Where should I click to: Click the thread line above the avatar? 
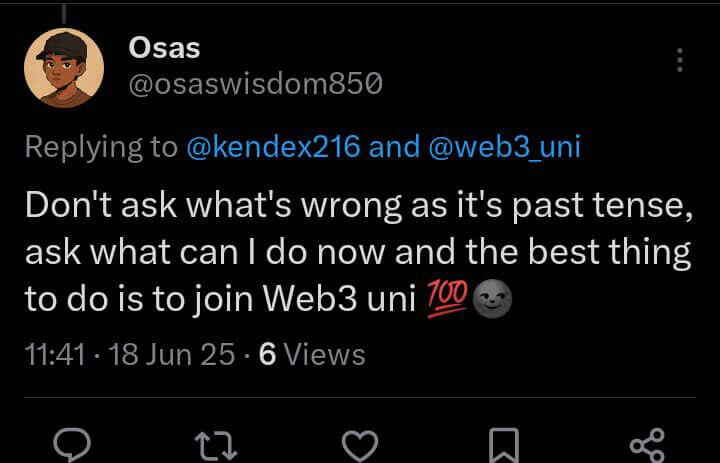tap(64, 12)
